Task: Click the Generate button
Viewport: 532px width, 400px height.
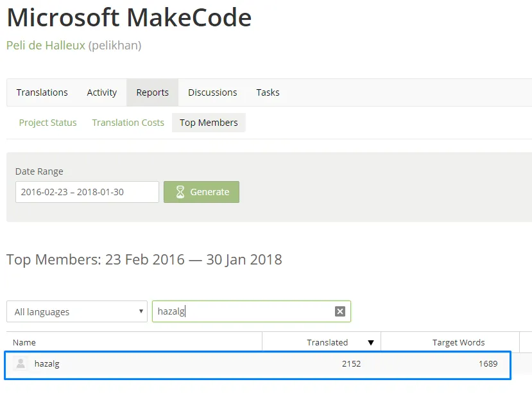Action: click(x=202, y=192)
